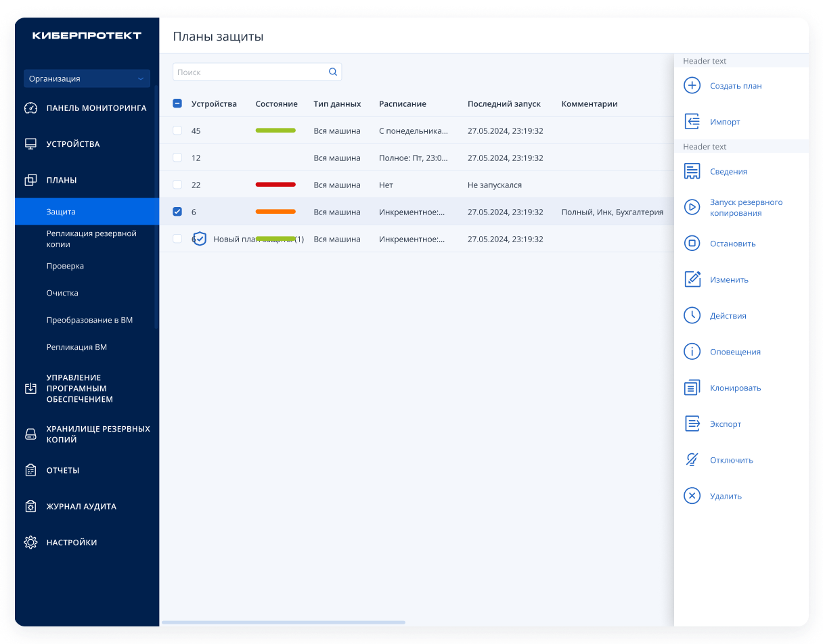Screen dimensions: 823x644
Task: Click the Создать план plus icon
Action: click(692, 86)
